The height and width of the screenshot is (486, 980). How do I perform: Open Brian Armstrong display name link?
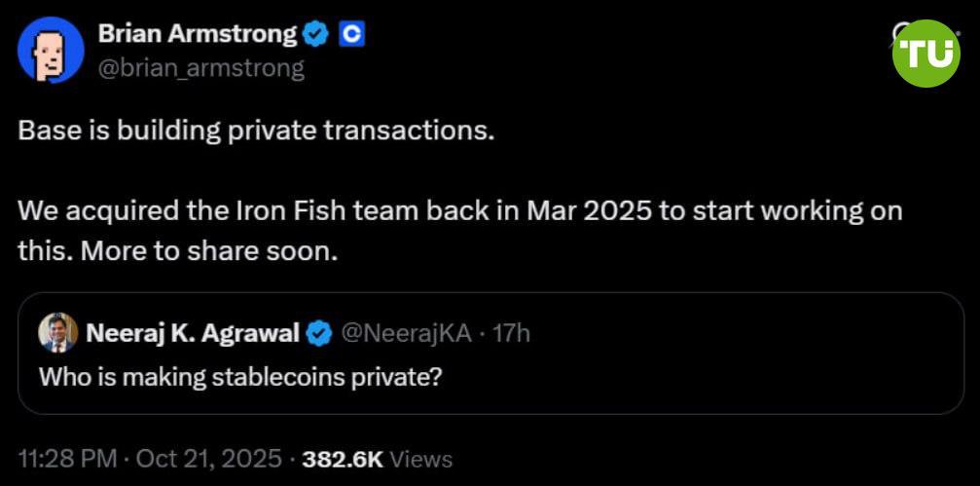click(197, 34)
